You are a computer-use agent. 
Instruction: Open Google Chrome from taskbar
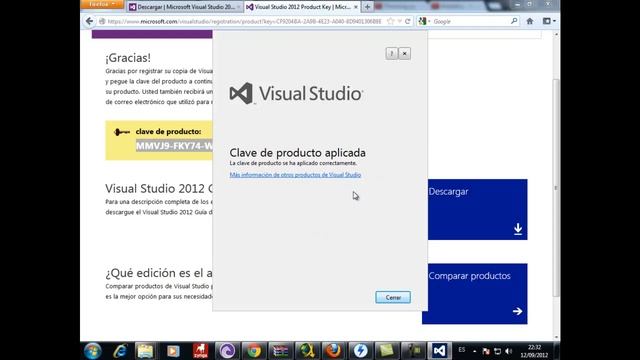[254, 351]
